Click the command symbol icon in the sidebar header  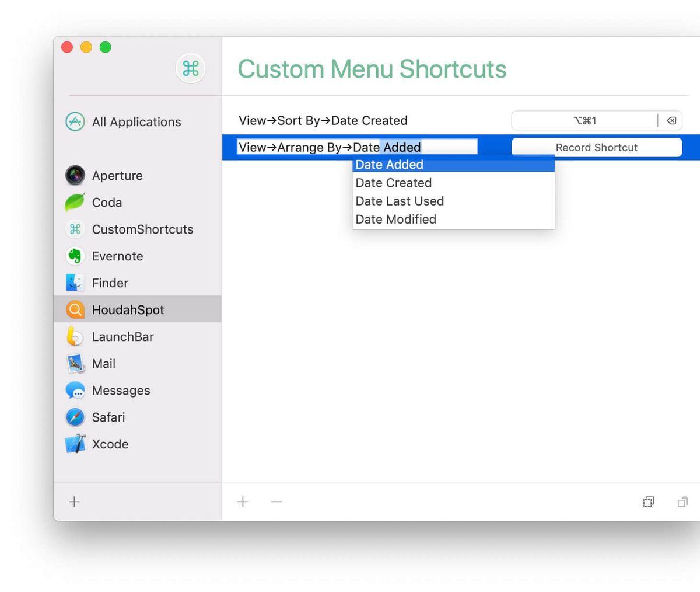point(191,69)
